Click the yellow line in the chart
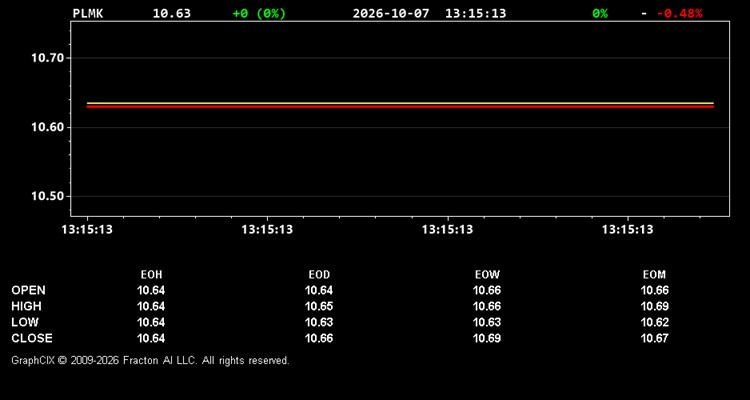This screenshot has width=750, height=400. point(400,103)
